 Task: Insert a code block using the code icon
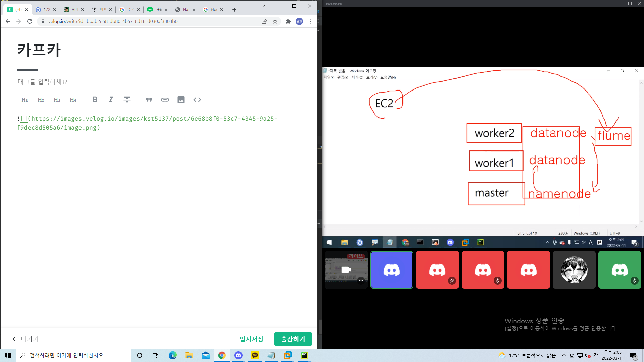click(x=197, y=100)
